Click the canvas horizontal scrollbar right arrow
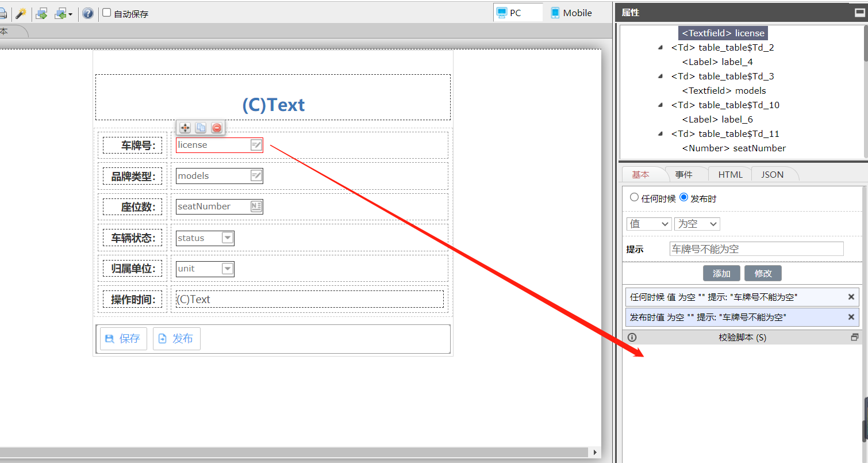868x463 pixels. tap(595, 452)
